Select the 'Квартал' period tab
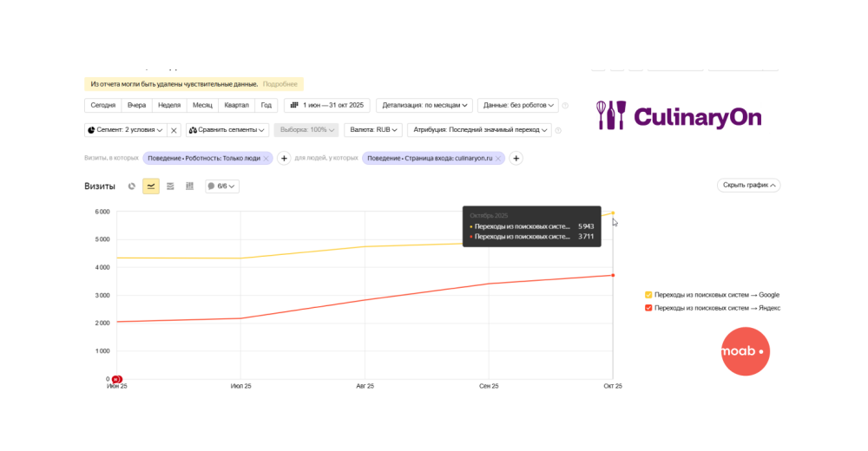Image resolution: width=868 pixels, height=451 pixels. tap(236, 105)
